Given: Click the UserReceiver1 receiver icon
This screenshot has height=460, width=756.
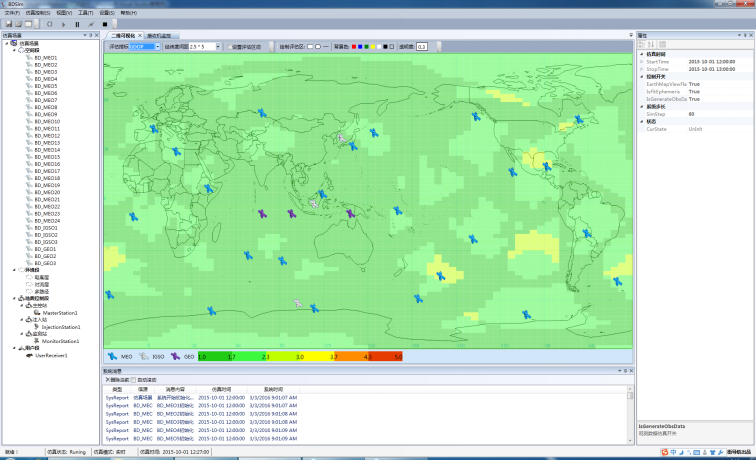Looking at the screenshot, I should pyautogui.click(x=29, y=355).
